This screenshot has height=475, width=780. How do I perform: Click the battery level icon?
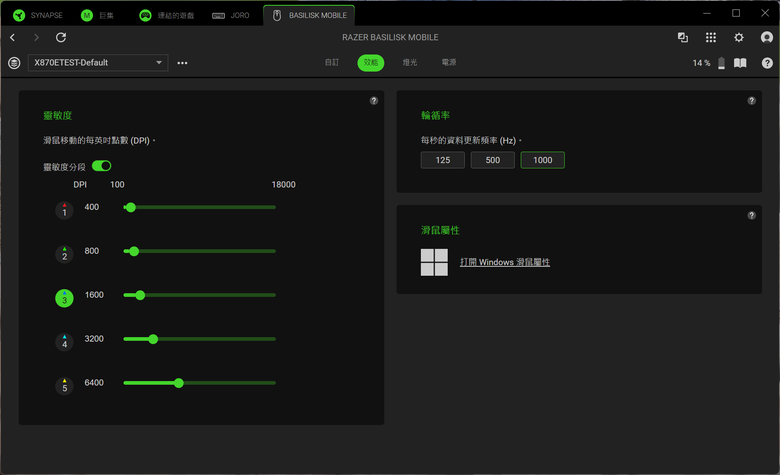pos(721,63)
